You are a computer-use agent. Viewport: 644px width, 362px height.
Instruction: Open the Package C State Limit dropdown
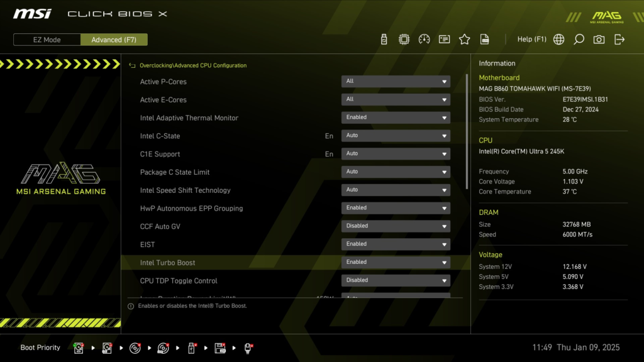pyautogui.click(x=395, y=172)
